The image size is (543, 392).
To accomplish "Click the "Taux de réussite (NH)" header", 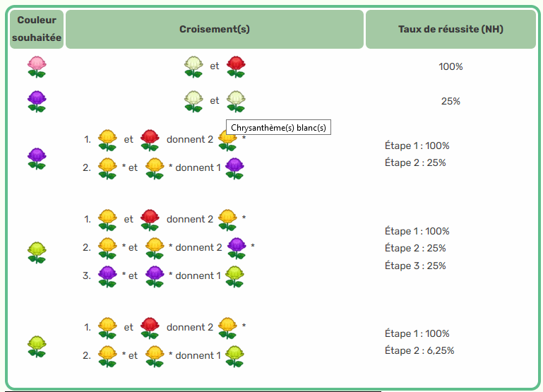I will coord(450,29).
